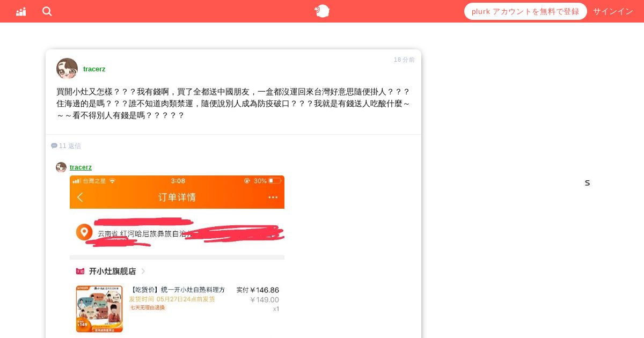Open underlined tracerz link in reply
Screen dimensions: 644x338
pyautogui.click(x=80, y=167)
